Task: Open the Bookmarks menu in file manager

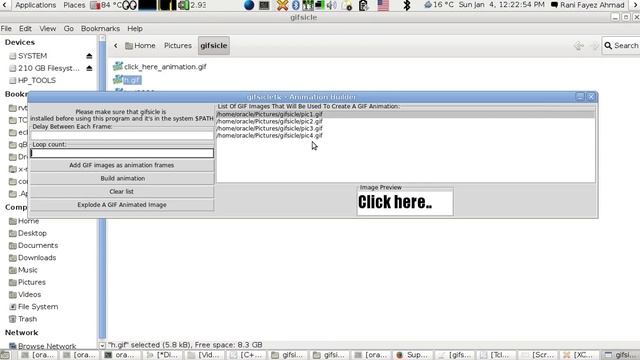Action: [x=100, y=29]
